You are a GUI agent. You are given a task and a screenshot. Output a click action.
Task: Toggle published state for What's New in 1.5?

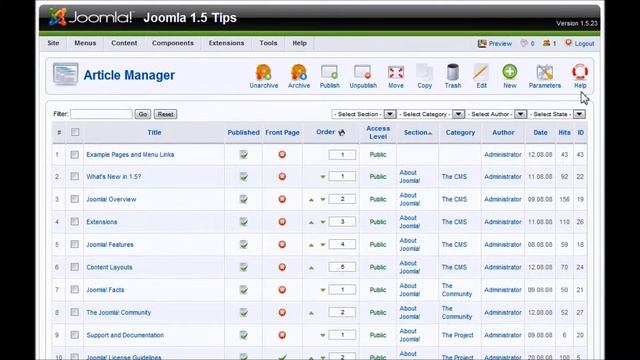tap(244, 177)
